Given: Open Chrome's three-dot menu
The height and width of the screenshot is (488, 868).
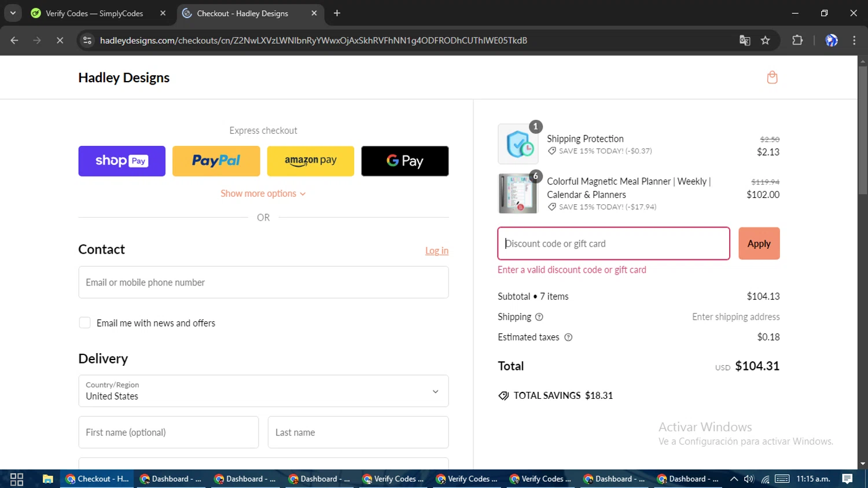Looking at the screenshot, I should [x=854, y=41].
